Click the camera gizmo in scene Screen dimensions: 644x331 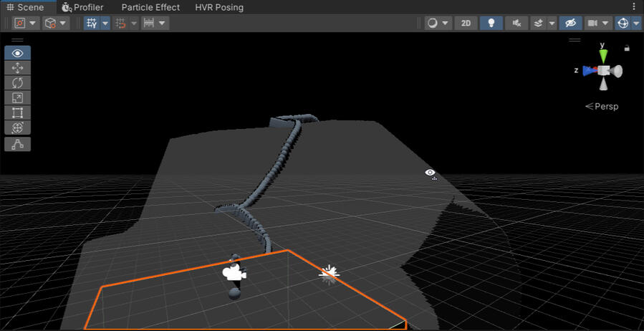pyautogui.click(x=234, y=272)
